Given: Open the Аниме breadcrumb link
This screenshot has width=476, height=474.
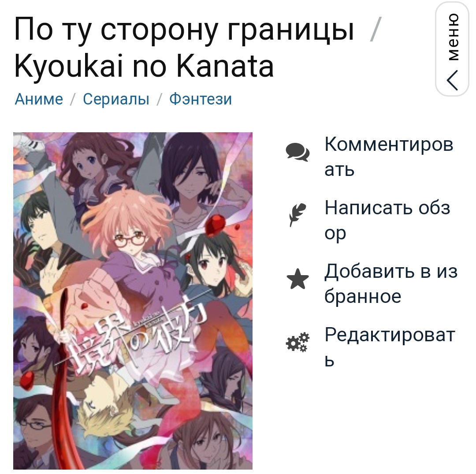Looking at the screenshot, I should coord(39,99).
